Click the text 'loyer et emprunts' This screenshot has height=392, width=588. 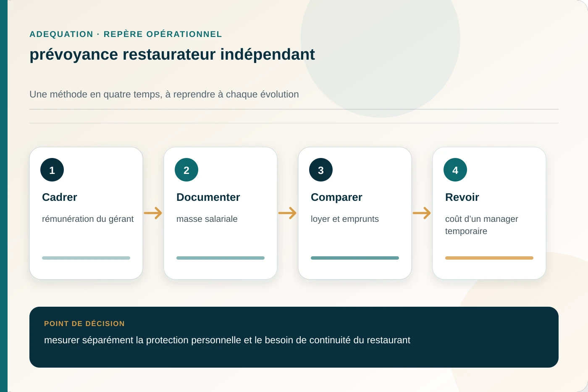[x=345, y=219]
